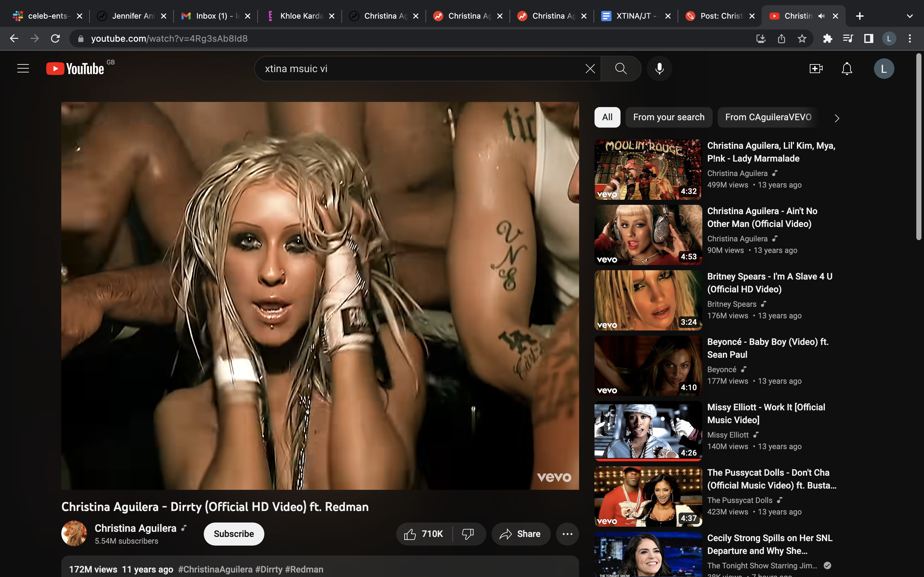924x577 pixels.
Task: Open the three-dot more actions menu
Action: click(567, 534)
